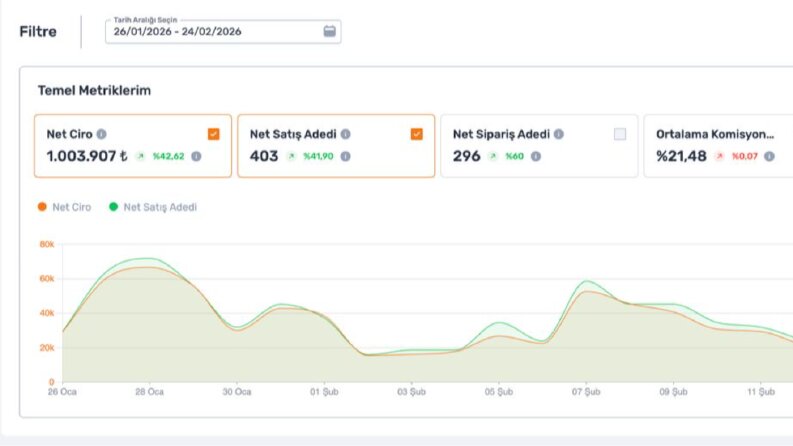Viewport: 793px width, 446px height.
Task: Click the 28 Oca date axis label
Action: (150, 392)
